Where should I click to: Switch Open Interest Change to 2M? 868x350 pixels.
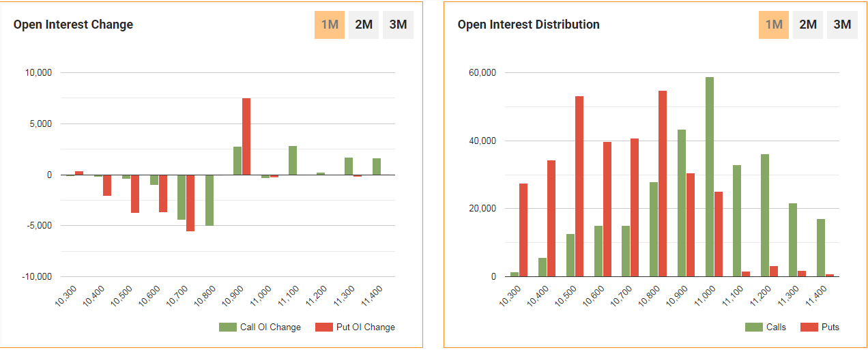pos(364,25)
